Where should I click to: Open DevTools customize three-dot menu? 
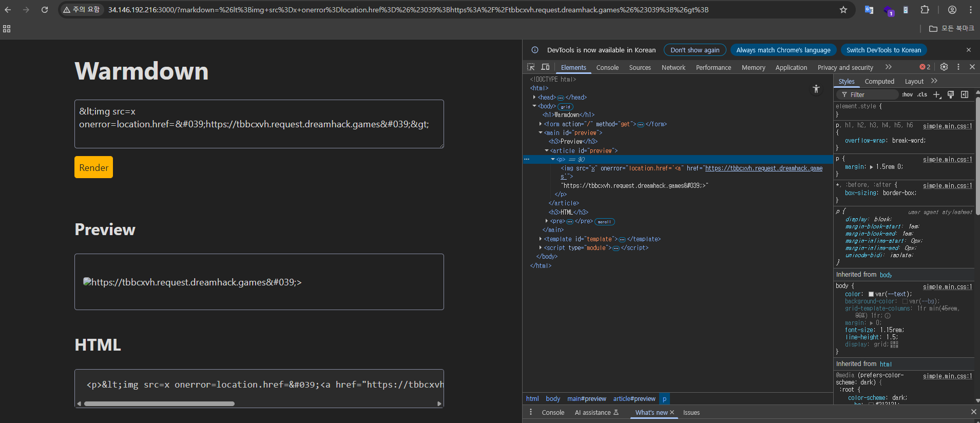click(958, 67)
